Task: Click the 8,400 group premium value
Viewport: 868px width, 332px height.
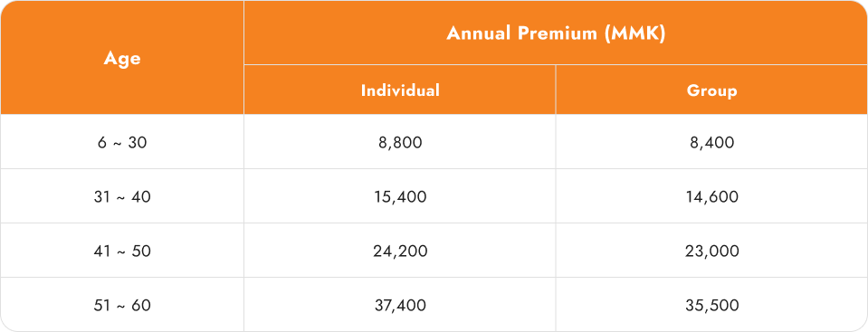Action: tap(711, 143)
